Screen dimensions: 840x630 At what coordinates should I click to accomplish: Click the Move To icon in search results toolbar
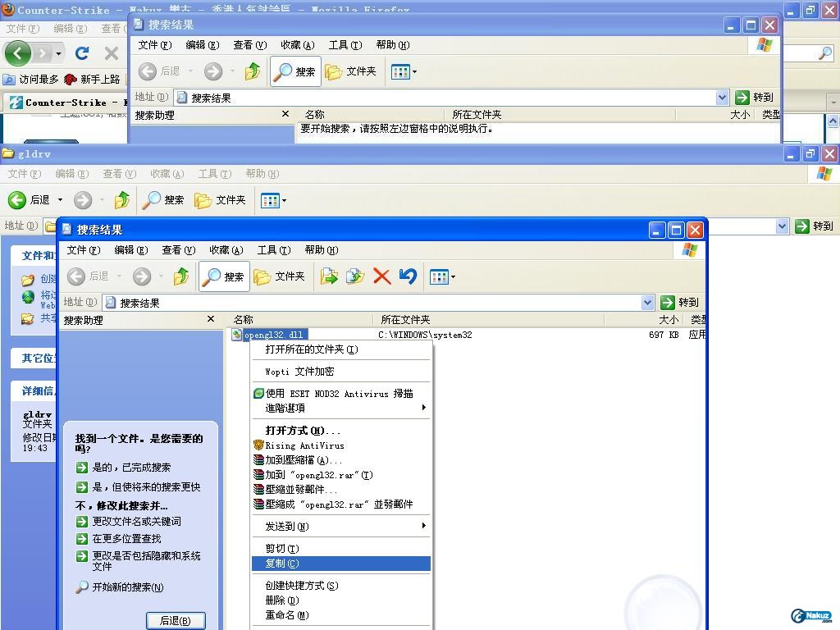(329, 276)
